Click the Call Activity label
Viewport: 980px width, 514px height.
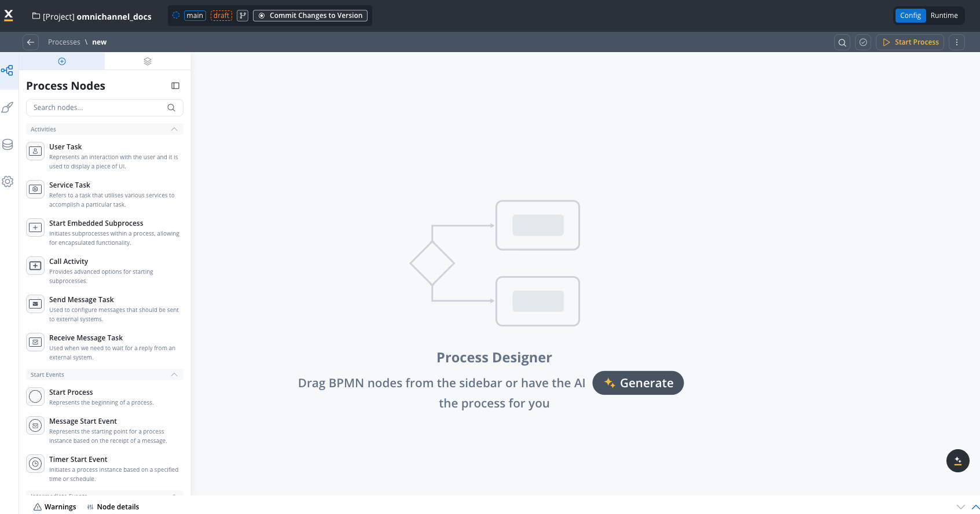tap(68, 262)
